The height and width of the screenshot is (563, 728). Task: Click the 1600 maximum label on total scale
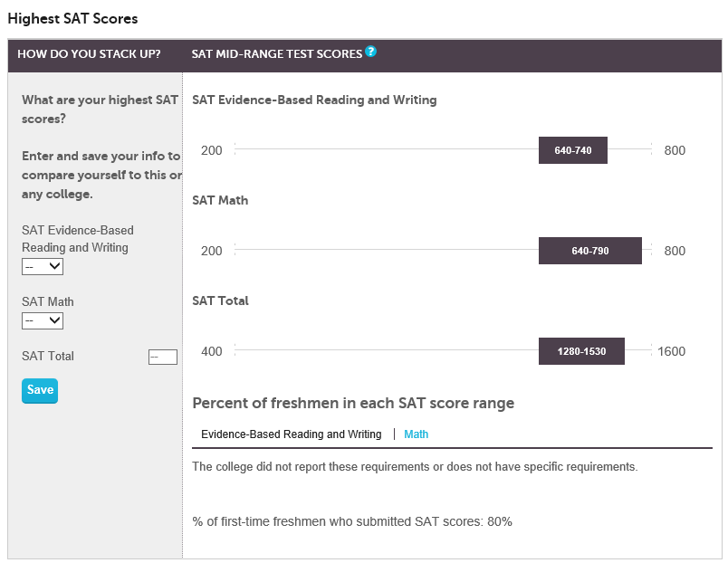(671, 351)
